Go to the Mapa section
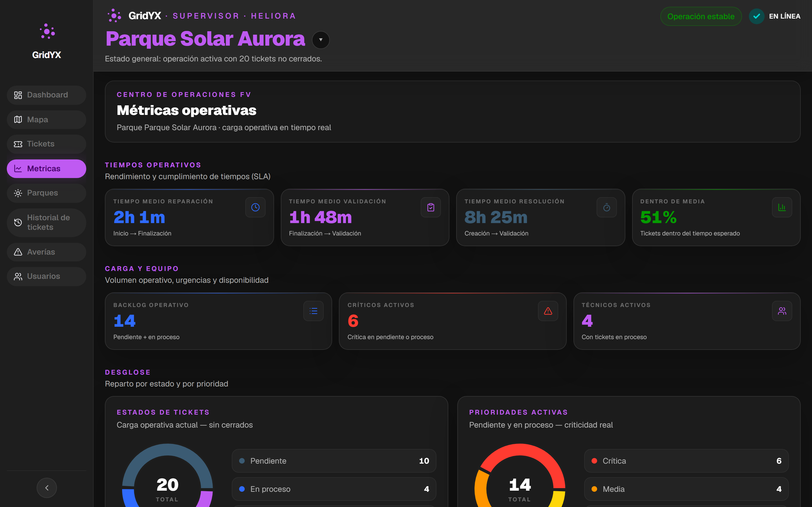Image resolution: width=812 pixels, height=507 pixels. [x=46, y=119]
